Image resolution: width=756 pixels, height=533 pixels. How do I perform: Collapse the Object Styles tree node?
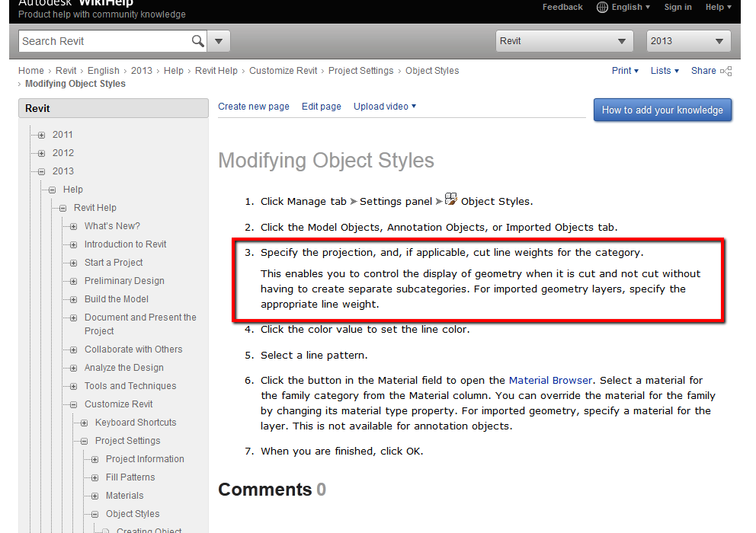pos(94,515)
